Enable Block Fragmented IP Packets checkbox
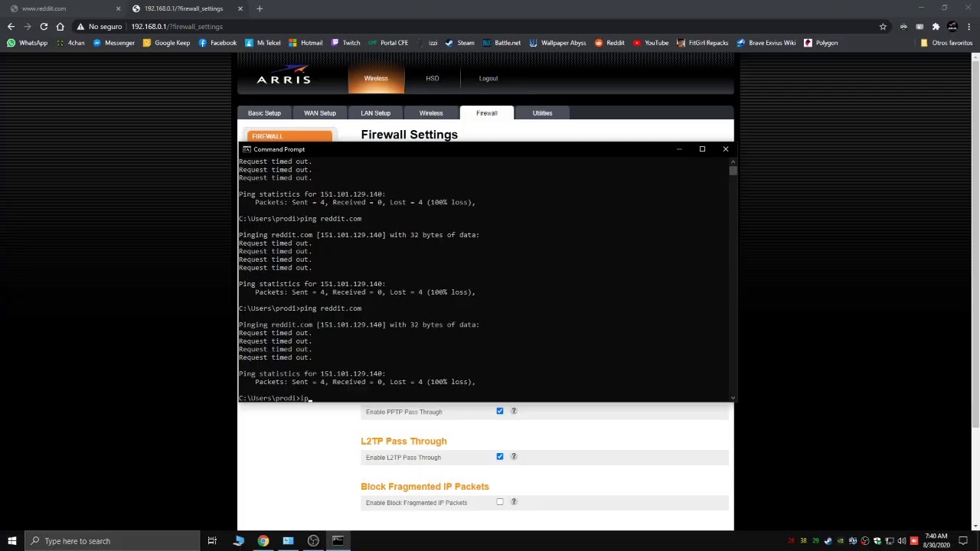The width and height of the screenshot is (980, 551). coord(500,502)
